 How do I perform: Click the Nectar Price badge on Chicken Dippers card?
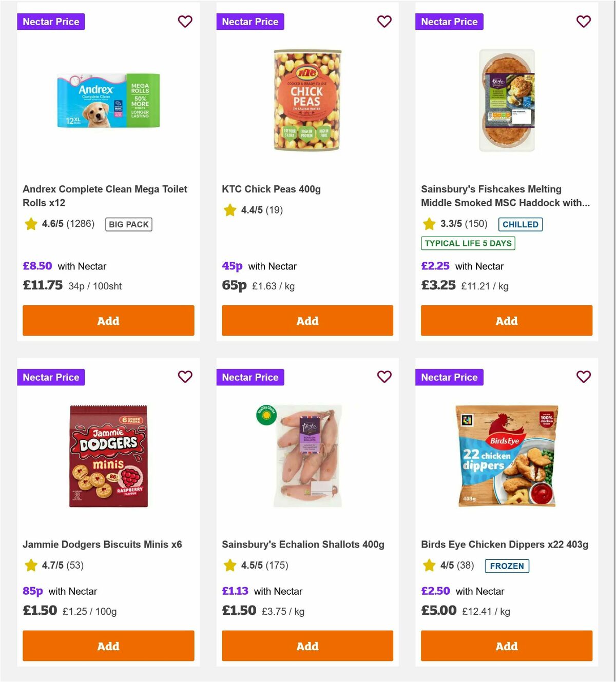coord(449,377)
